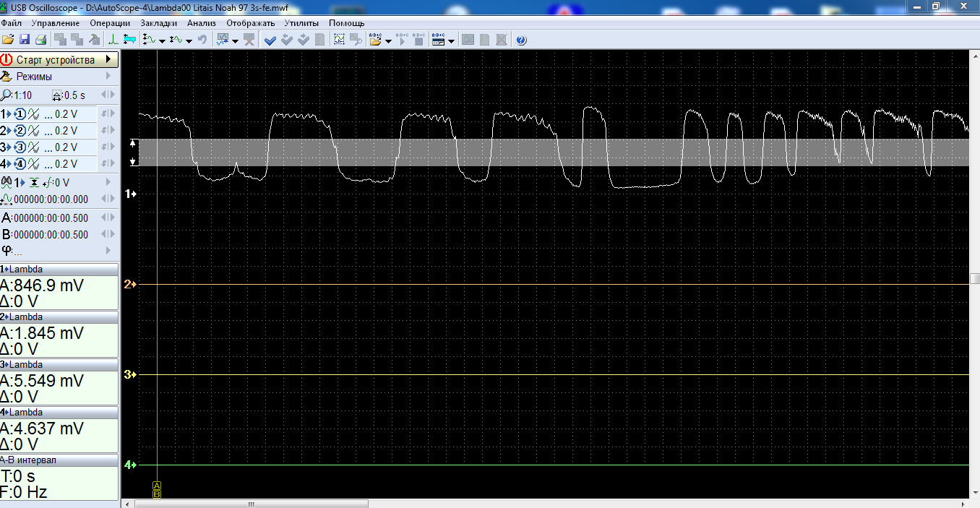Expand the Режимы (Modes) submenu arrow
980x508 pixels.
pos(108,76)
